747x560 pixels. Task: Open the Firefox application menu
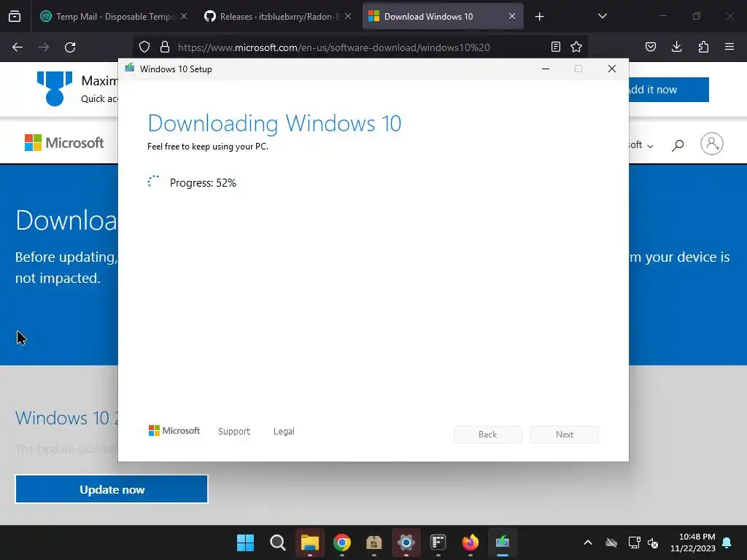(729, 47)
